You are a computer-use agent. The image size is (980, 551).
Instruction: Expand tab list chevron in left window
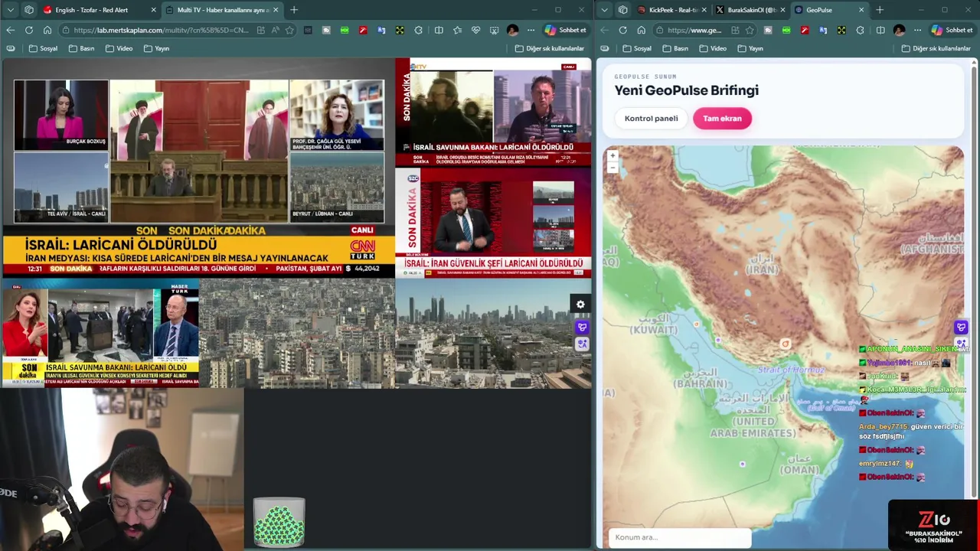[x=10, y=10]
